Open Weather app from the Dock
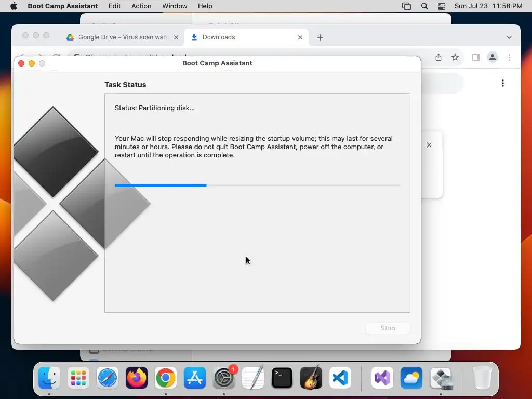 coord(411,378)
